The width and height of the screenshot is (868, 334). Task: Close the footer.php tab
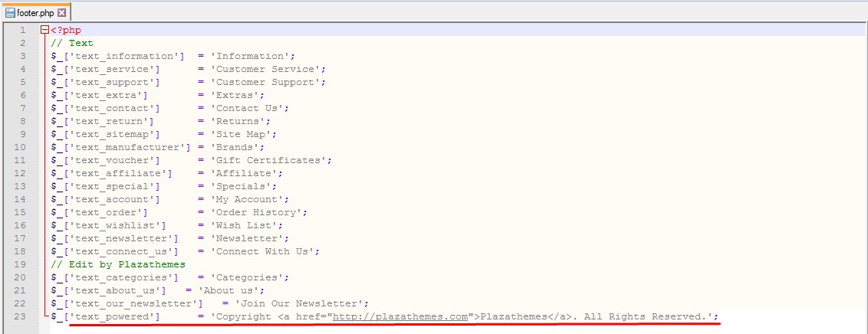coord(62,12)
